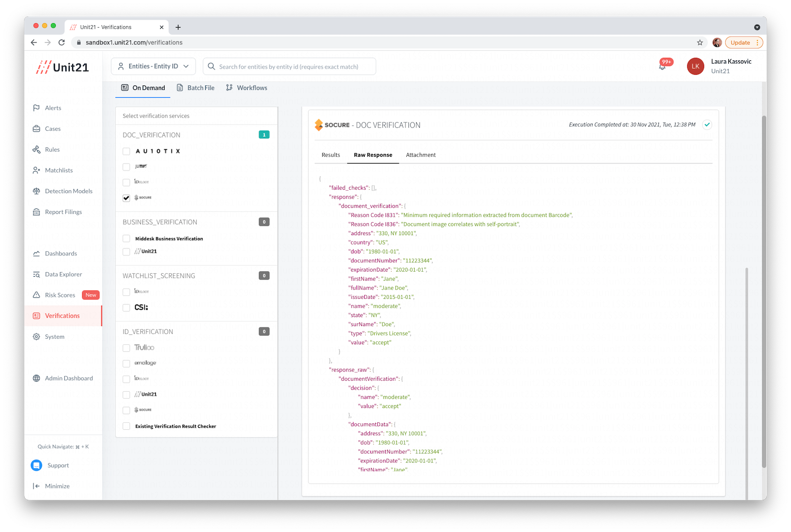This screenshot has width=791, height=532.
Task: Bookmark page with star icon
Action: click(x=700, y=42)
